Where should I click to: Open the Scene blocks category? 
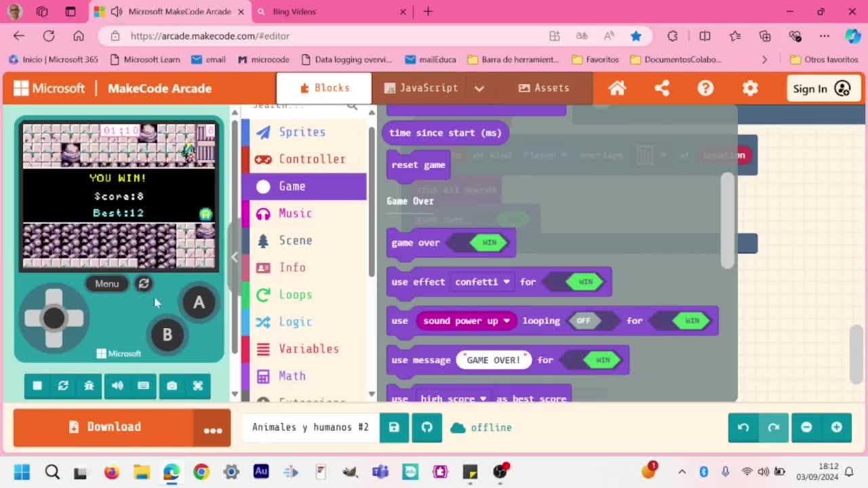304,241
